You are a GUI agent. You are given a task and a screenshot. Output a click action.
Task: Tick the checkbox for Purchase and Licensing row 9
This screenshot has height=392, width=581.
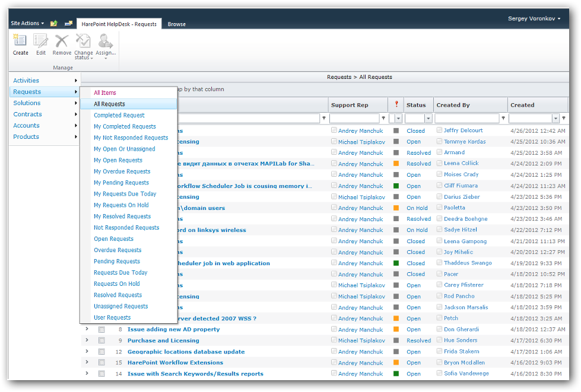pyautogui.click(x=101, y=340)
